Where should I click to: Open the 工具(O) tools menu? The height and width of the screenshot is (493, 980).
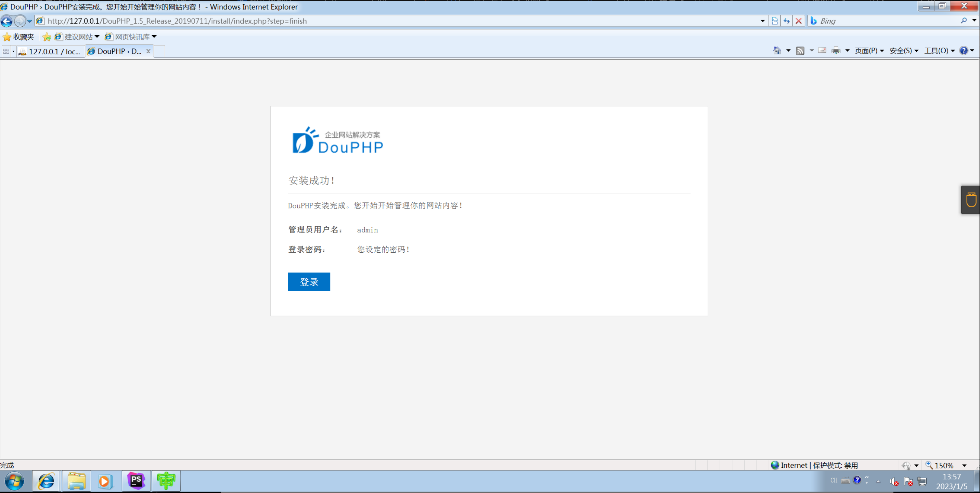click(x=939, y=51)
